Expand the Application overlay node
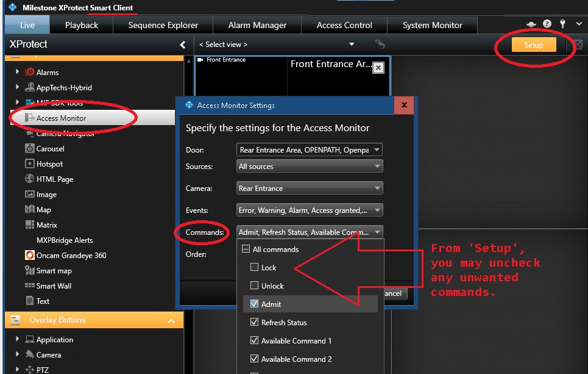Screen dimensions: 588x374 tap(17, 339)
